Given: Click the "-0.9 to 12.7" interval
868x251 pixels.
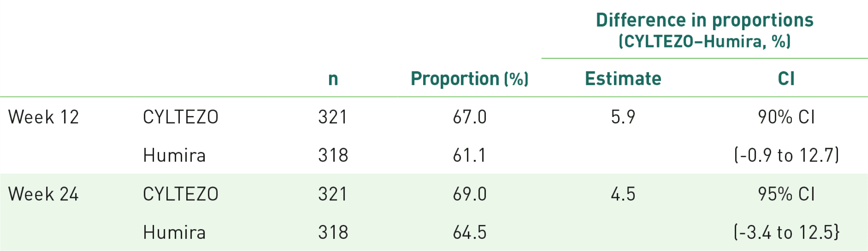Looking at the screenshot, I should point(786,155).
